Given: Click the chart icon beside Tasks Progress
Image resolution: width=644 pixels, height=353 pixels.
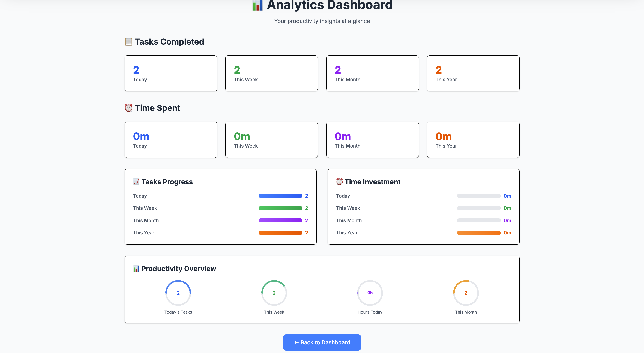Looking at the screenshot, I should [136, 182].
